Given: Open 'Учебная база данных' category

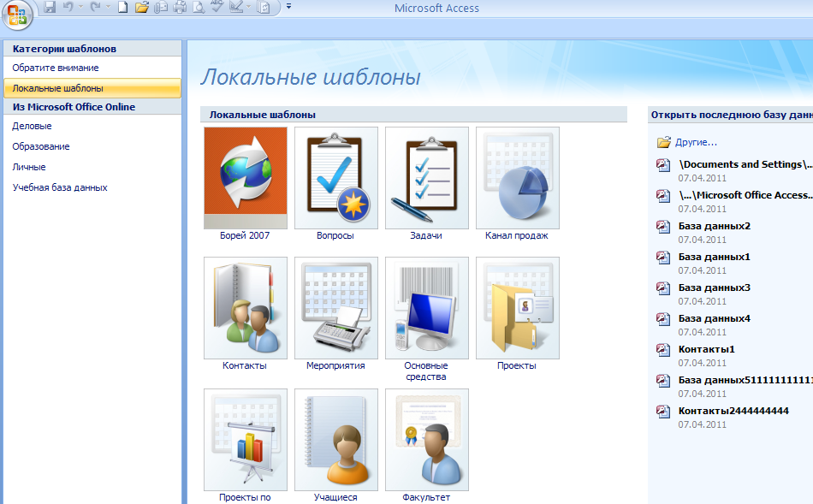Looking at the screenshot, I should coord(92,187).
